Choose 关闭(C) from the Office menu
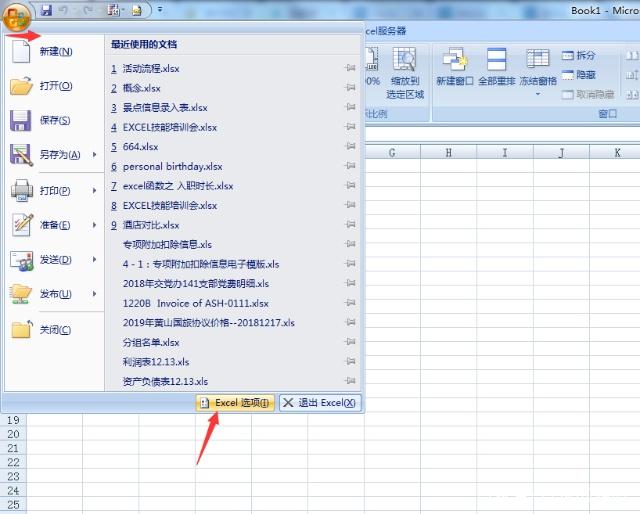This screenshot has width=640, height=514. (x=55, y=330)
